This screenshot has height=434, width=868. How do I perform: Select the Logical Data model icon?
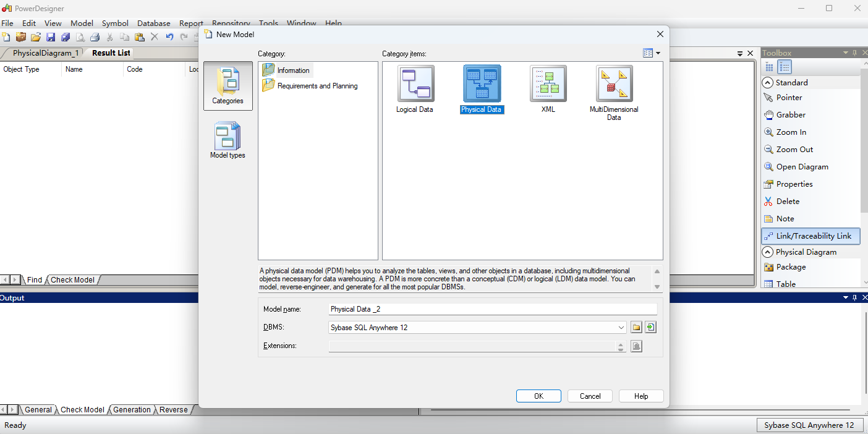pos(415,84)
